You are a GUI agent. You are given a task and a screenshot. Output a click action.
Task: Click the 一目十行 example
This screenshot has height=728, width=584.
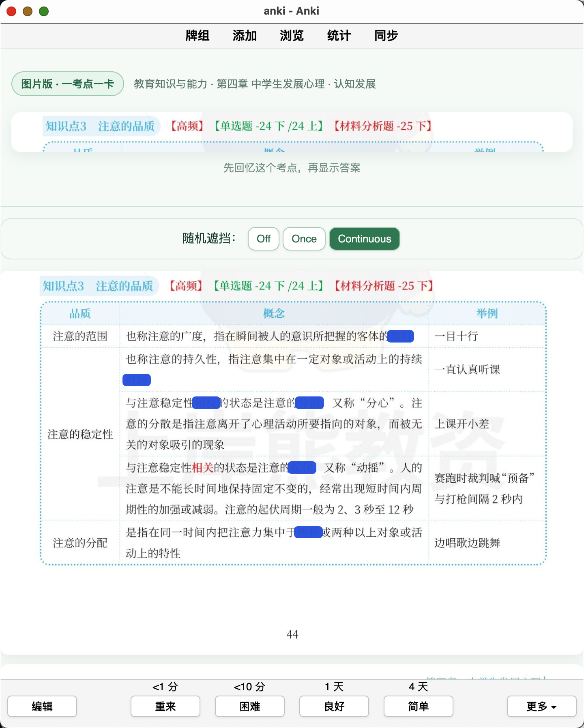point(456,336)
